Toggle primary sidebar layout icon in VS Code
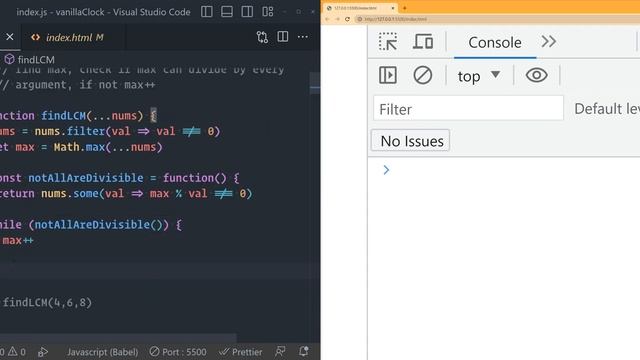The image size is (640, 360). [207, 11]
